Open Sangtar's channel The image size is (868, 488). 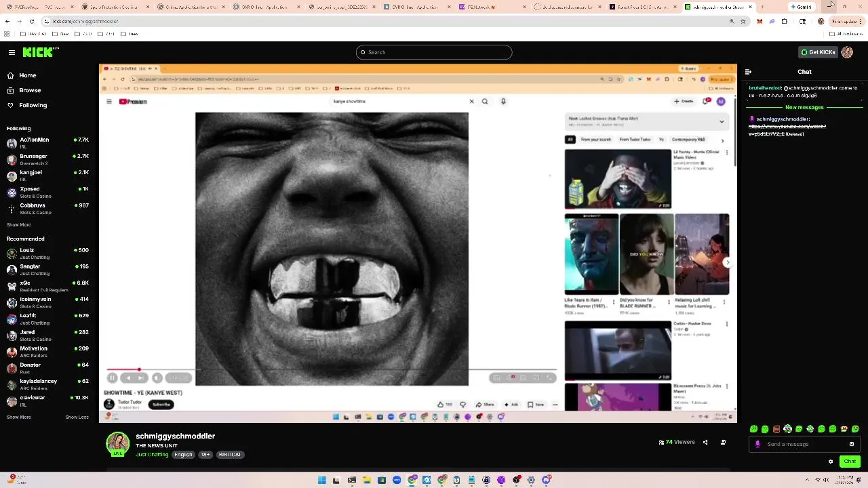coord(47,270)
